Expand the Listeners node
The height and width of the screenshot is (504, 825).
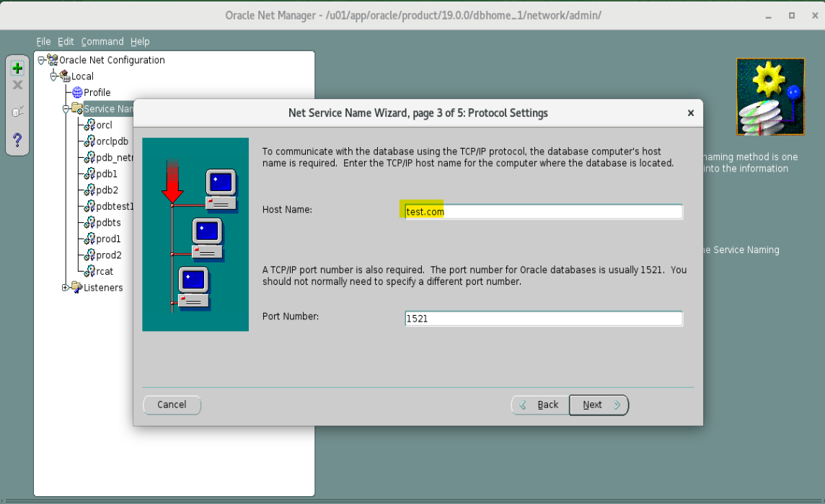pyautogui.click(x=65, y=287)
